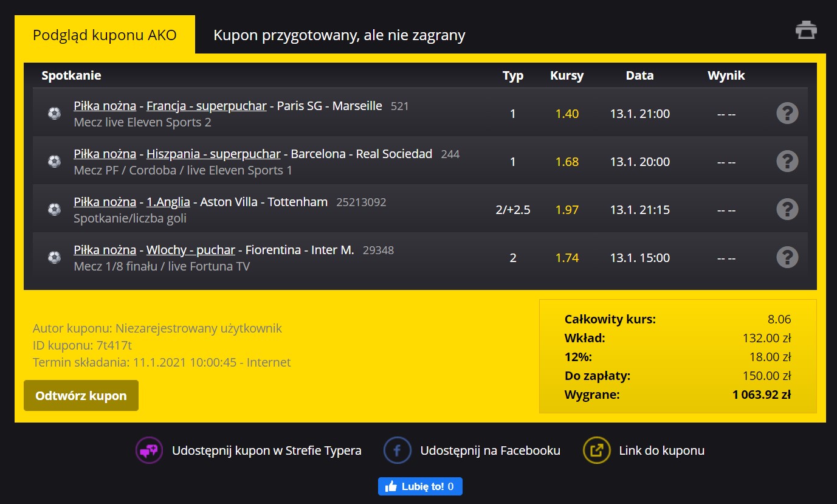837x504 pixels.
Task: Open Wlochy - puchar link
Action: [191, 250]
